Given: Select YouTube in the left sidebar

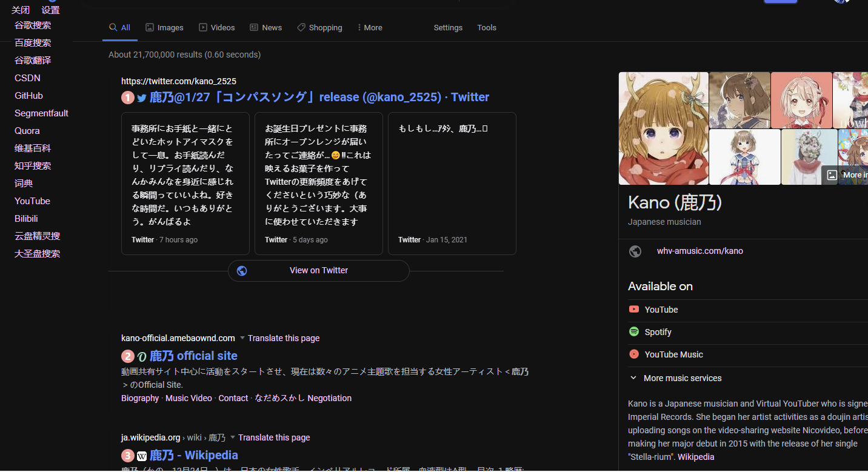Looking at the screenshot, I should tap(32, 201).
